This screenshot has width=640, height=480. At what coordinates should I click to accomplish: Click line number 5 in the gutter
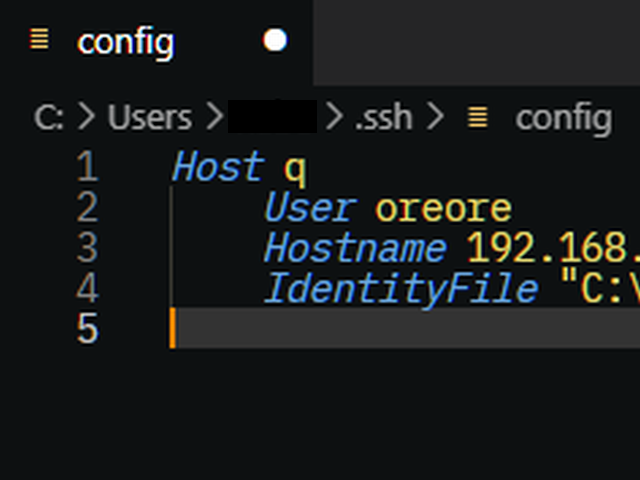tap(87, 329)
